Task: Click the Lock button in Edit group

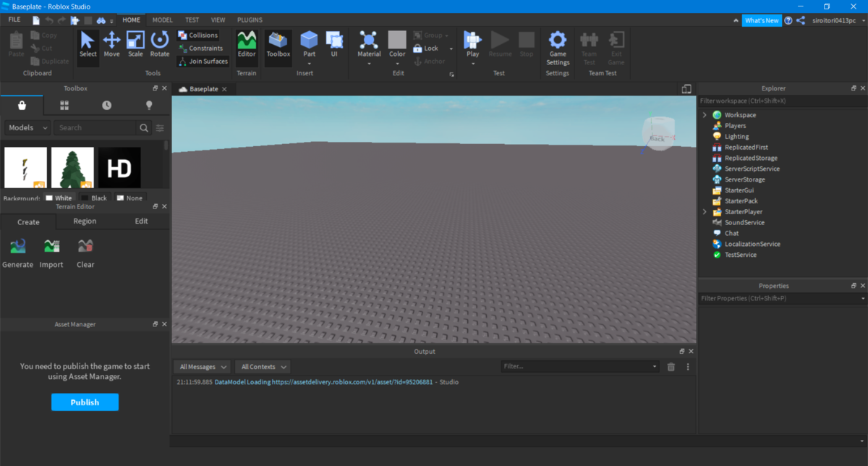Action: (426, 48)
